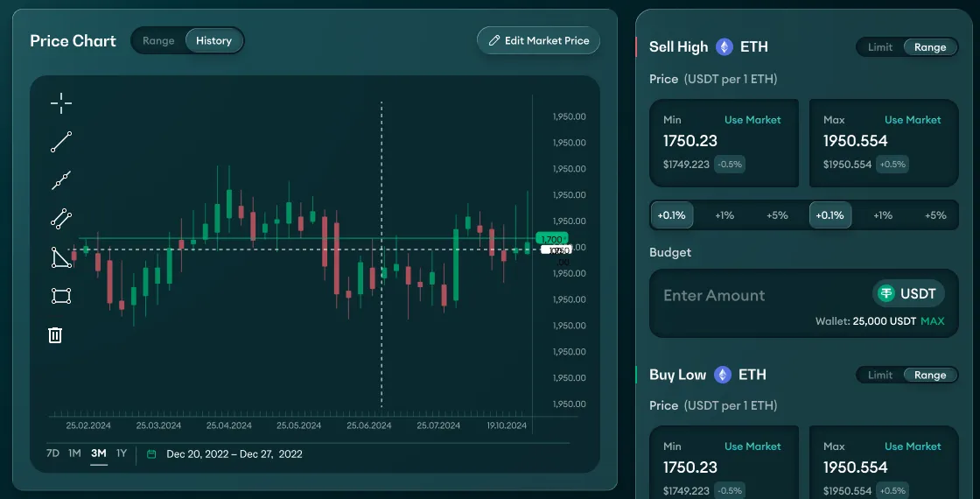Click the +0.5% badge under Sell High Max
This screenshot has height=499, width=980.
(892, 165)
